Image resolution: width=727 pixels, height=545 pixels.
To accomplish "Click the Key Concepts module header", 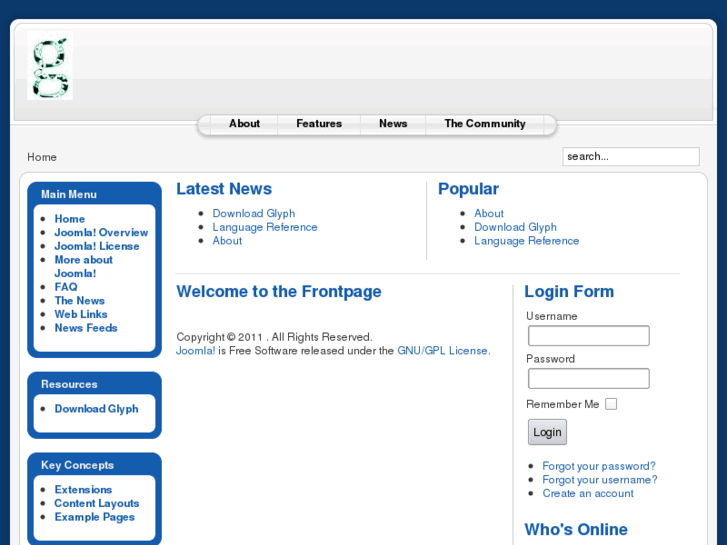I will [x=77, y=465].
